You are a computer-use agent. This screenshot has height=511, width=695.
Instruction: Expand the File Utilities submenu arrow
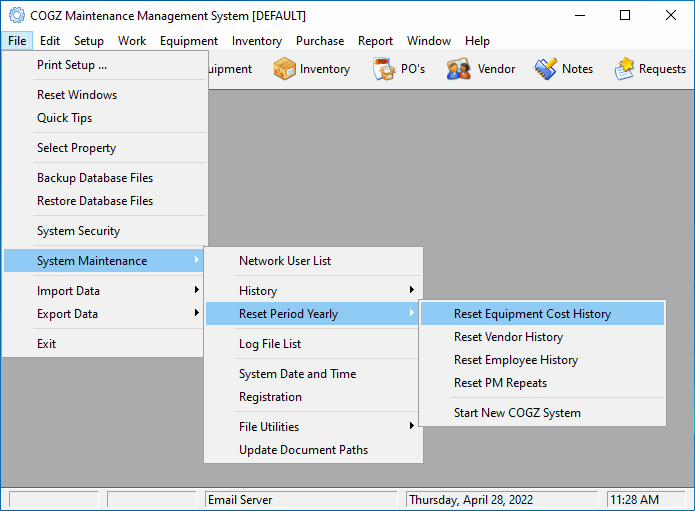pyautogui.click(x=412, y=426)
